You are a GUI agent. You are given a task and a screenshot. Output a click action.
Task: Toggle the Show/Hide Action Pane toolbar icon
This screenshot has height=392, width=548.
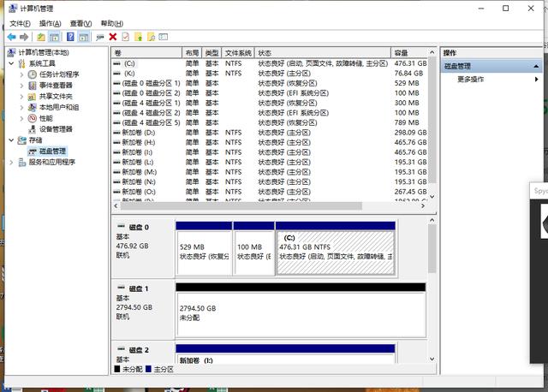83,37
